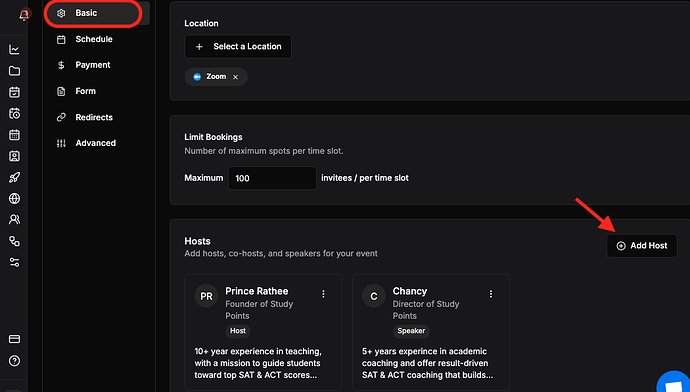Click Select a Location button
Viewport: 690px width, 392px height.
coord(238,47)
